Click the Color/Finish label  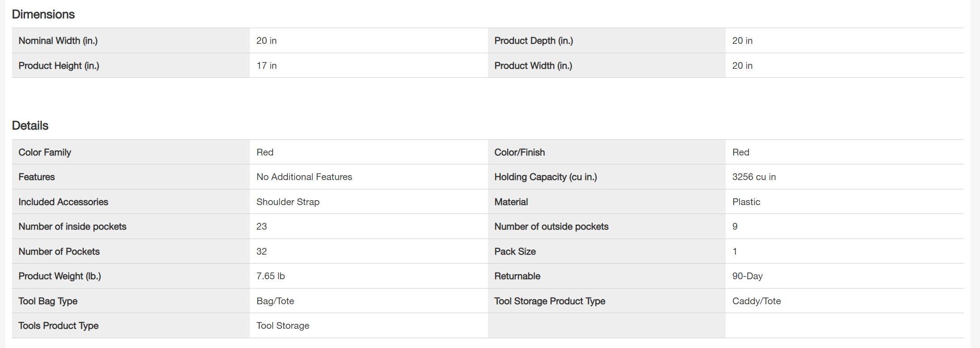tap(520, 152)
